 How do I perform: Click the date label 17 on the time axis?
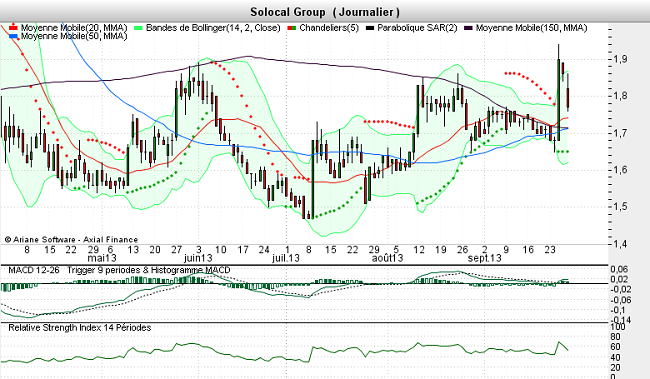click(243, 250)
